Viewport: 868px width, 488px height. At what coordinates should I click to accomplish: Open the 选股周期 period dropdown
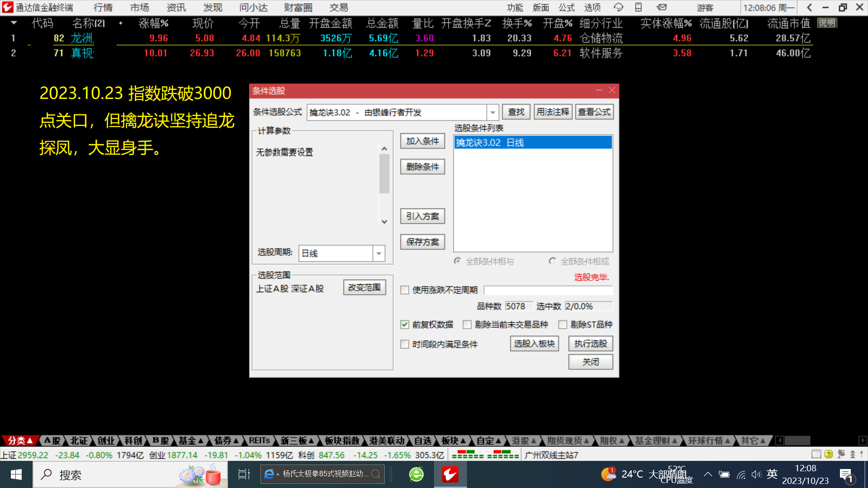pos(379,253)
